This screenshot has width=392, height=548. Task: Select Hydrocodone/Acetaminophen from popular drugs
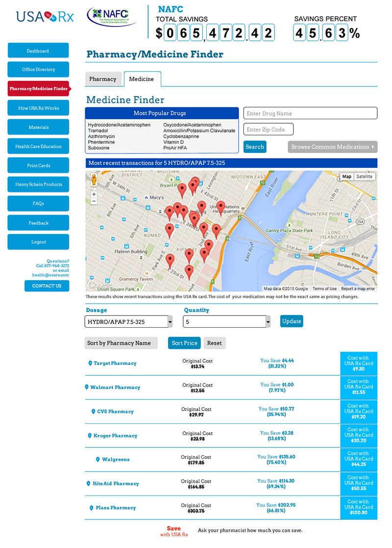pyautogui.click(x=119, y=125)
